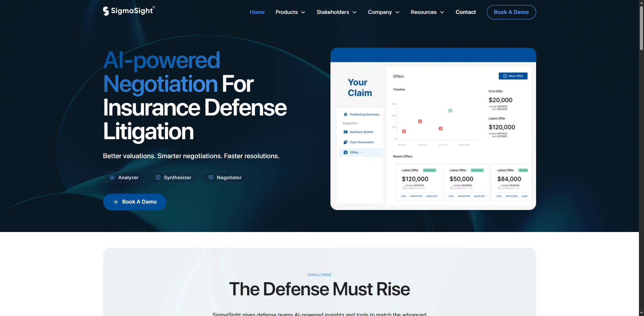Open the Contact page

click(466, 12)
